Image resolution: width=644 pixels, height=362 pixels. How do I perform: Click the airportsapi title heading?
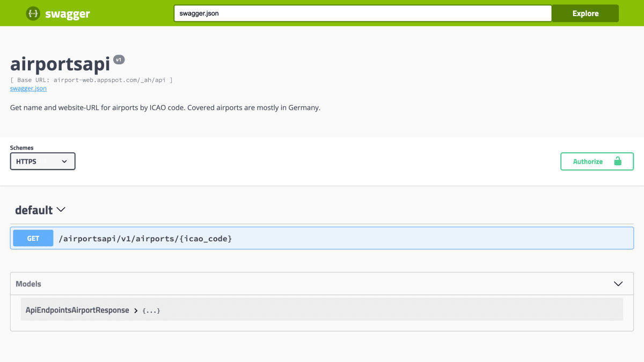60,63
